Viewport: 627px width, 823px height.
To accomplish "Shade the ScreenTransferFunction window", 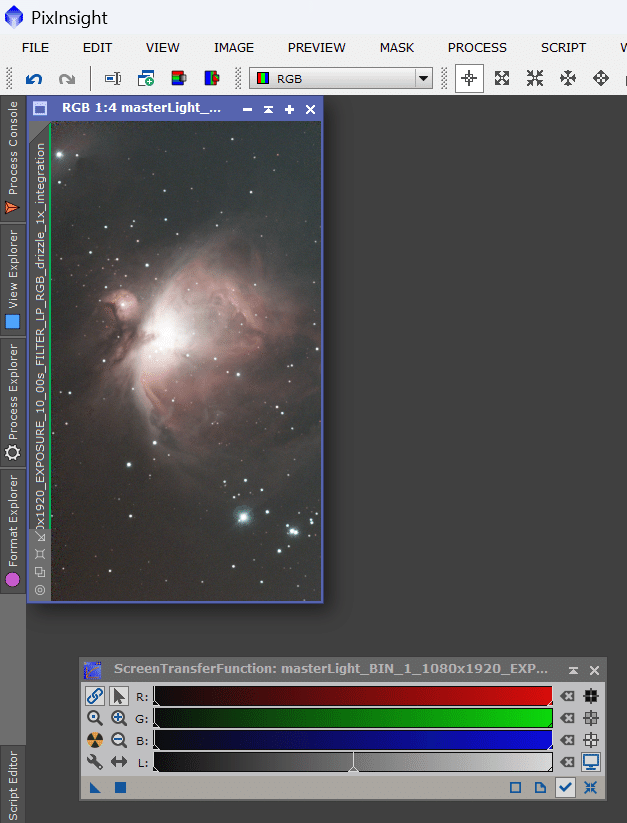I will (573, 670).
